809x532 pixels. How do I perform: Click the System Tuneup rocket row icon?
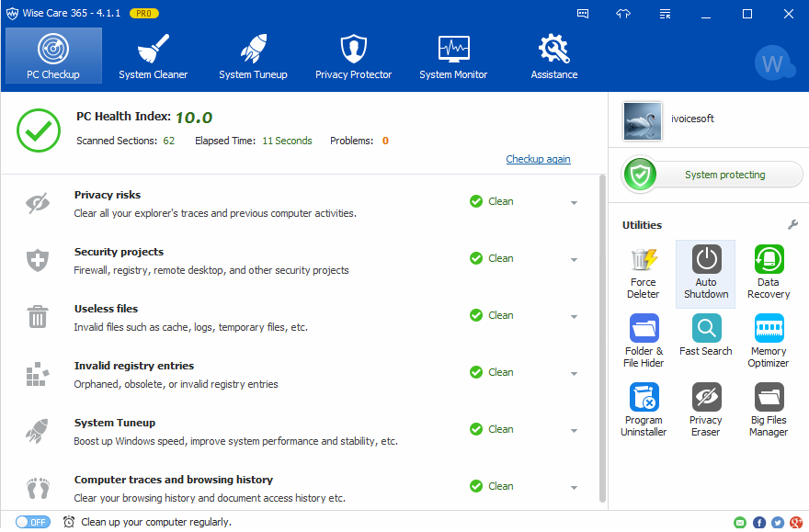coord(37,430)
